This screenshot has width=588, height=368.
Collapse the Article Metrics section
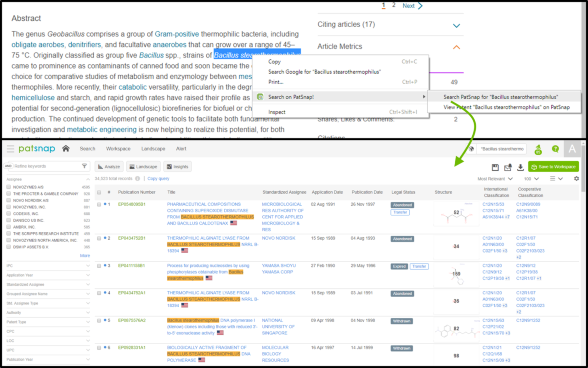pyautogui.click(x=456, y=47)
